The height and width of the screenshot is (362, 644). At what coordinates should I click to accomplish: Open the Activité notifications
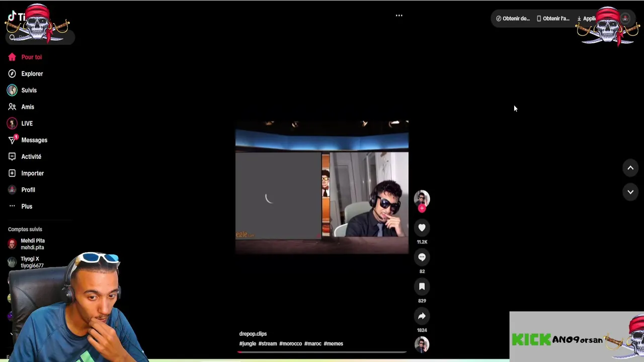[25, 156]
